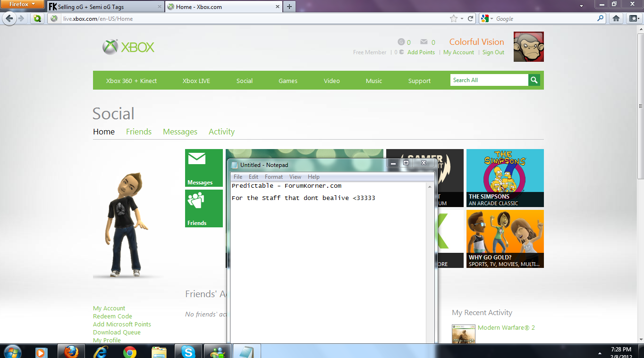644x358 pixels.
Task: Click the bookmarks toolbar button at far right
Action: point(633,18)
